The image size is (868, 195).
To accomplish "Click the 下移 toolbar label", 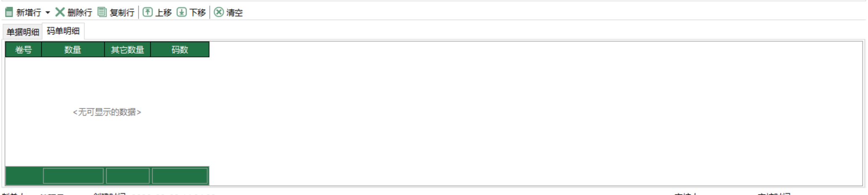I will point(197,13).
